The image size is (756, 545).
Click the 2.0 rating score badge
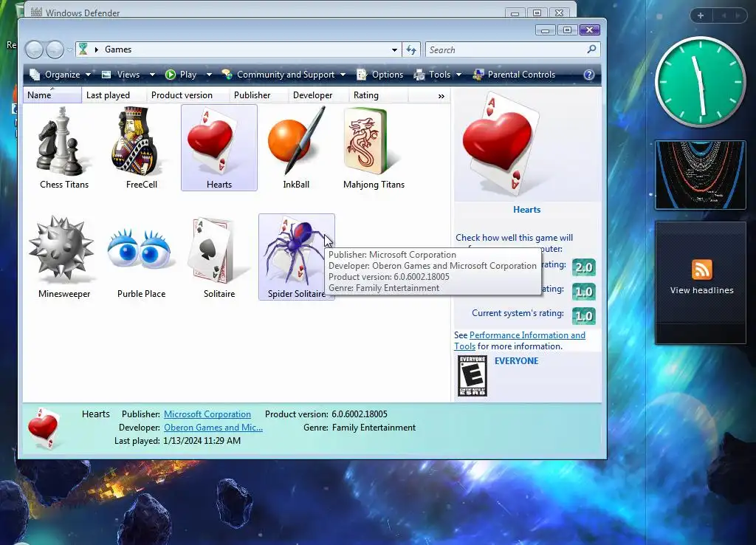pos(584,267)
